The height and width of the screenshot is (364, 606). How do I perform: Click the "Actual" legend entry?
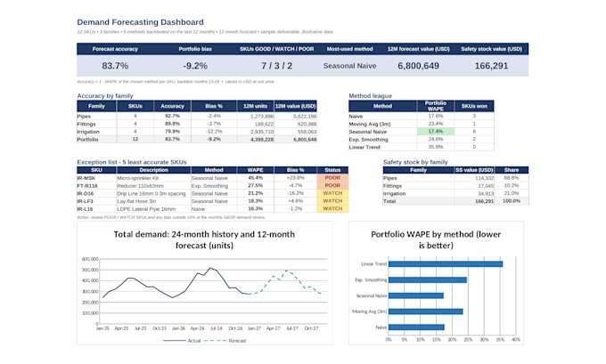click(x=182, y=341)
